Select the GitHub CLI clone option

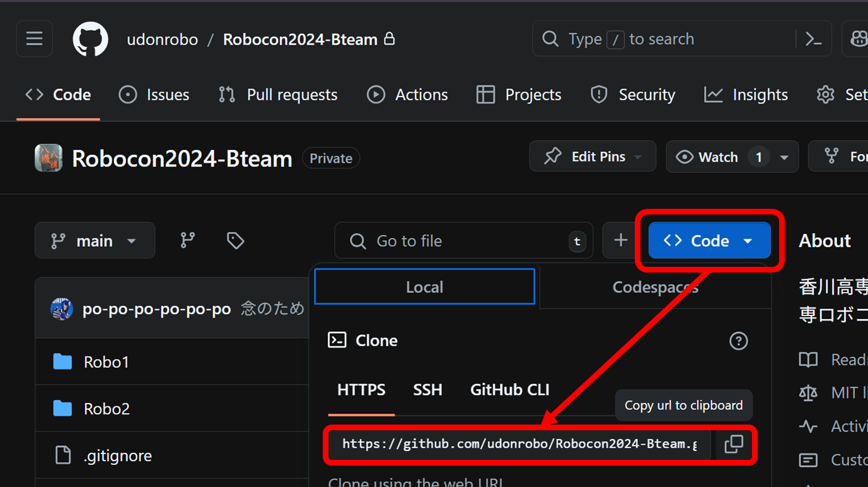[x=510, y=390]
